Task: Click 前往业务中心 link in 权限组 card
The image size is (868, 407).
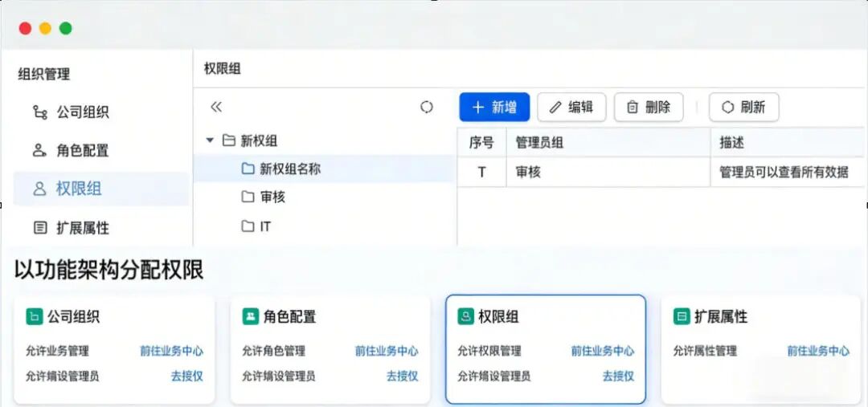Action: [603, 351]
